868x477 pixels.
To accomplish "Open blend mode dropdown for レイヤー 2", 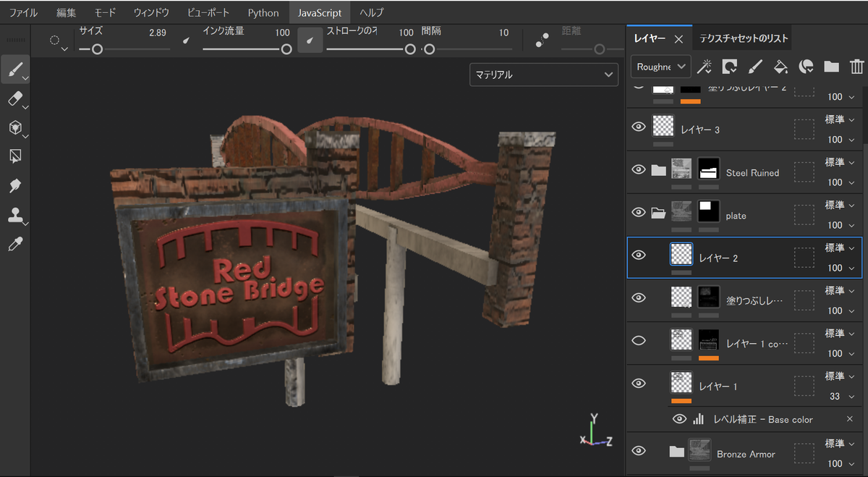I will (x=841, y=248).
